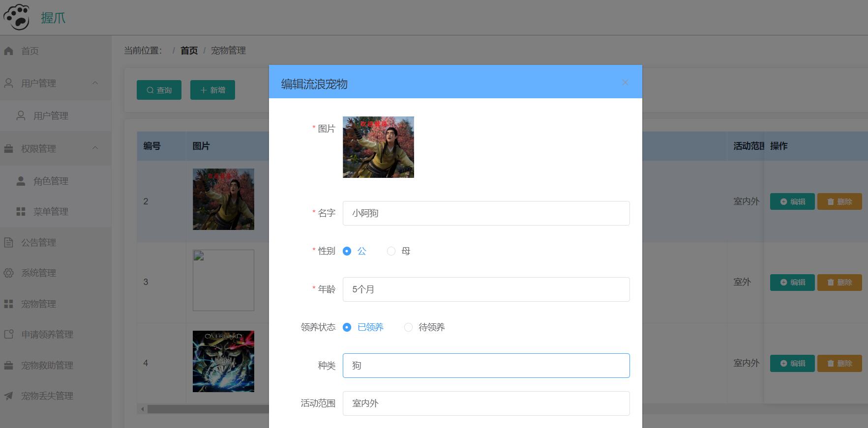This screenshot has width=868, height=428.
Task: Collapse the 权限管理 menu chevron
Action: tap(95, 148)
